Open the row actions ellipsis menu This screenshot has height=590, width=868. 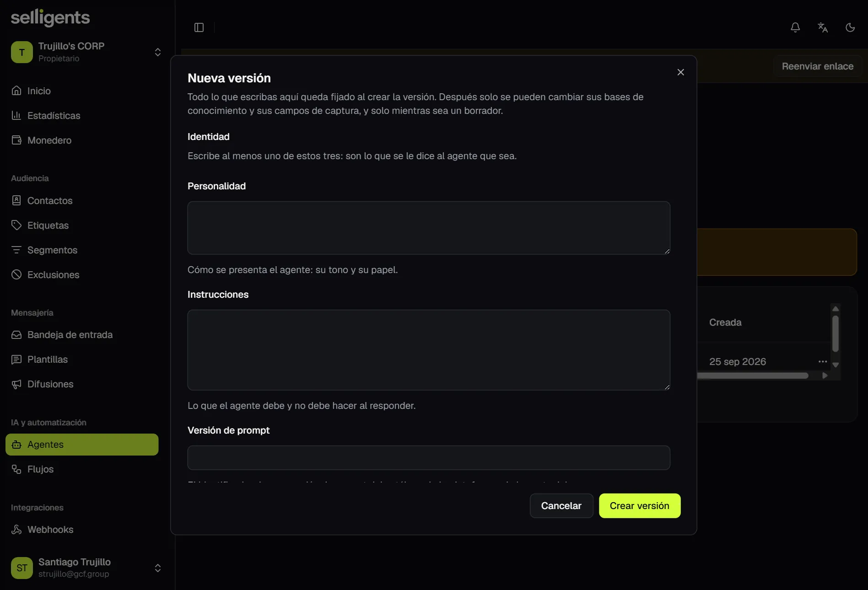(x=823, y=362)
